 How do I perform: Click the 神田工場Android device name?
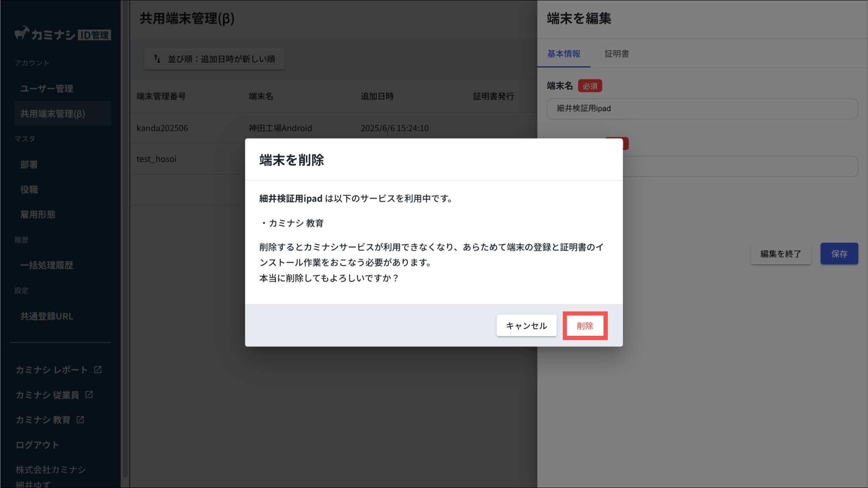(x=280, y=128)
